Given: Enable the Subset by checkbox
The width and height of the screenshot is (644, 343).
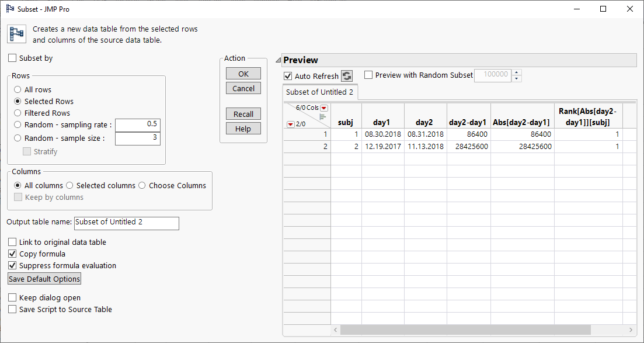Looking at the screenshot, I should pos(12,58).
